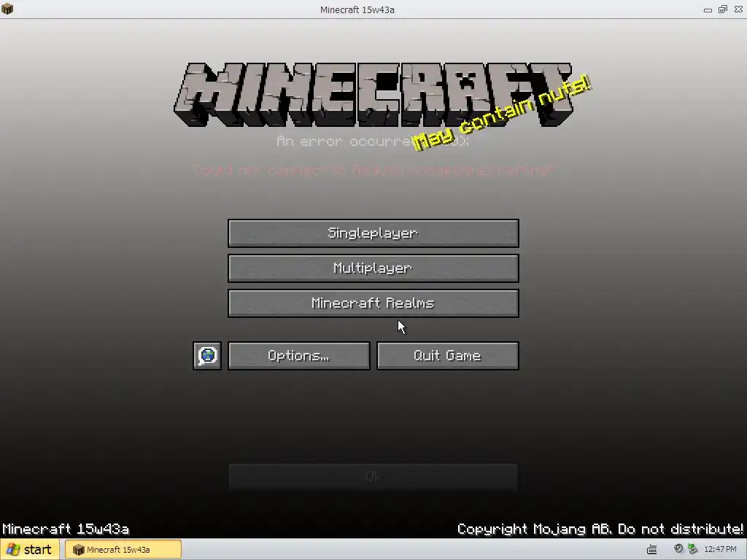This screenshot has width=747, height=560.
Task: Close the Minecraft 15w43a window
Action: (738, 9)
